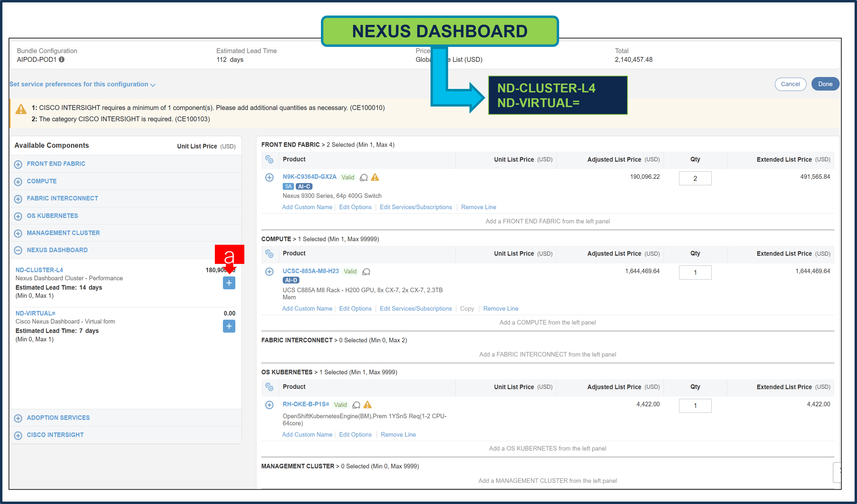Image resolution: width=857 pixels, height=504 pixels.
Task: Click the total value 2,140,457.48
Action: 634,59
